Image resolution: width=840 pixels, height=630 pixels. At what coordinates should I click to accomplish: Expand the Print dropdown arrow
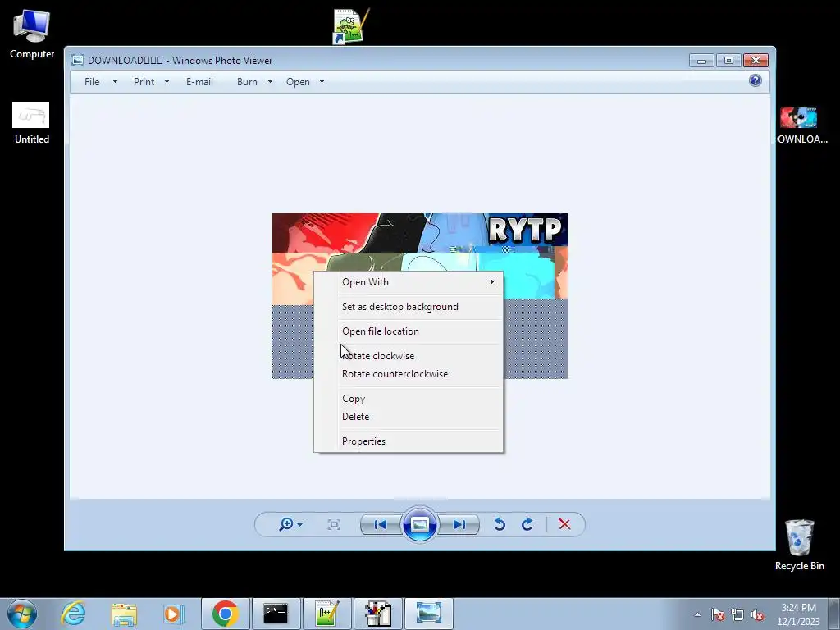pyautogui.click(x=167, y=82)
